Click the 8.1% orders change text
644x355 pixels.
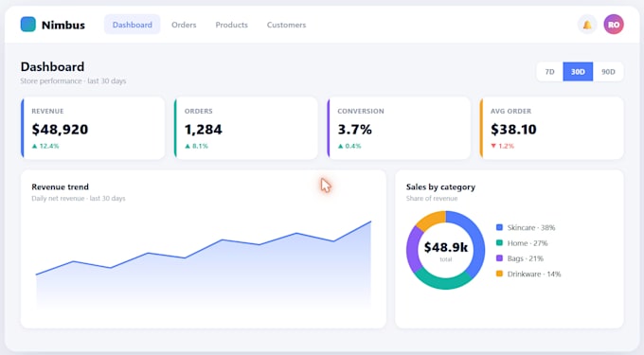coord(201,146)
